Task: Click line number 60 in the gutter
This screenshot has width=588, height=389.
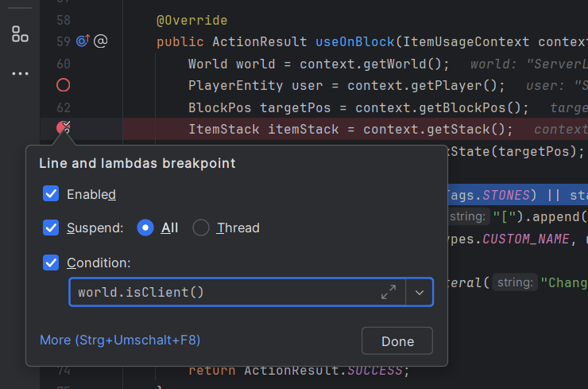Action: pyautogui.click(x=64, y=64)
